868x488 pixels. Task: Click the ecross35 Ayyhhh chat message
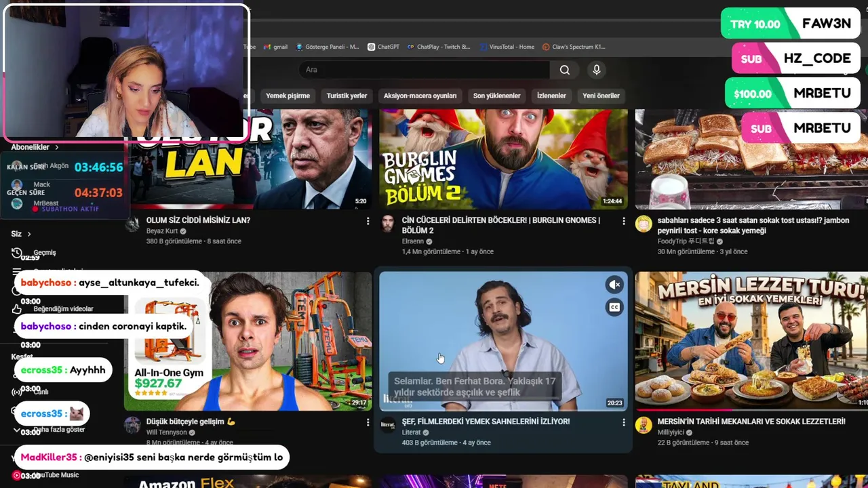(62, 370)
